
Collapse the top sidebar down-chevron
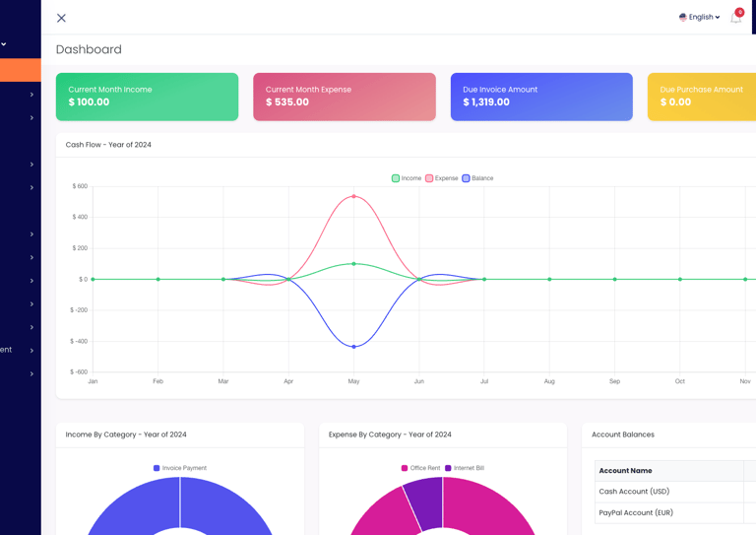pyautogui.click(x=4, y=44)
